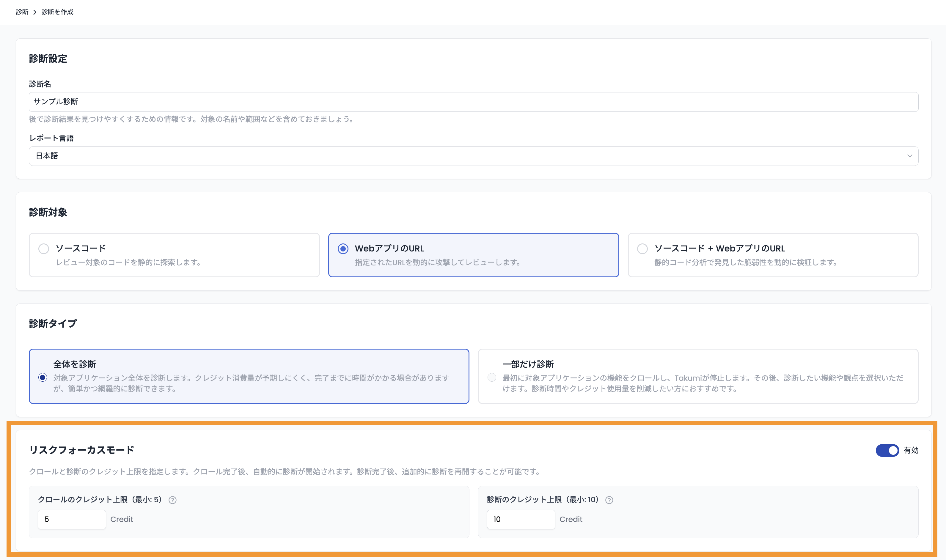Click the ソースコード radio button icon
Screen dimensions: 946x560
44,249
